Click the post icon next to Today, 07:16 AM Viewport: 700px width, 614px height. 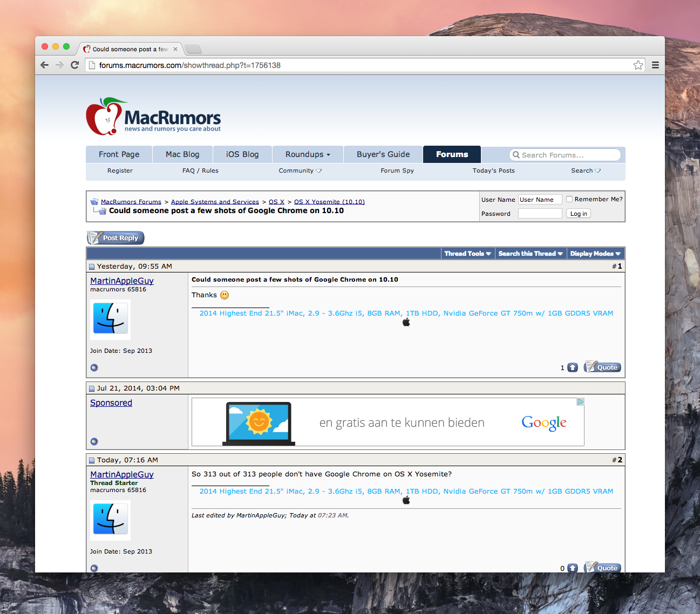[x=92, y=460]
